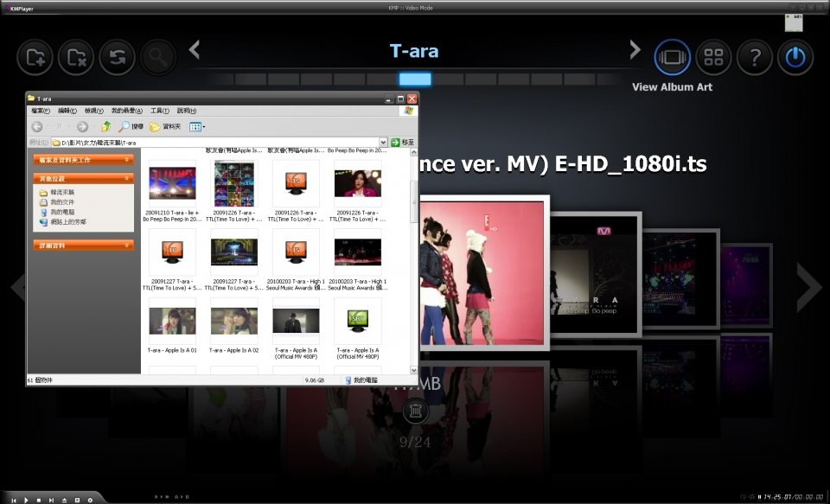The height and width of the screenshot is (504, 830).
Task: Click the next track playback button
Action: click(x=51, y=500)
